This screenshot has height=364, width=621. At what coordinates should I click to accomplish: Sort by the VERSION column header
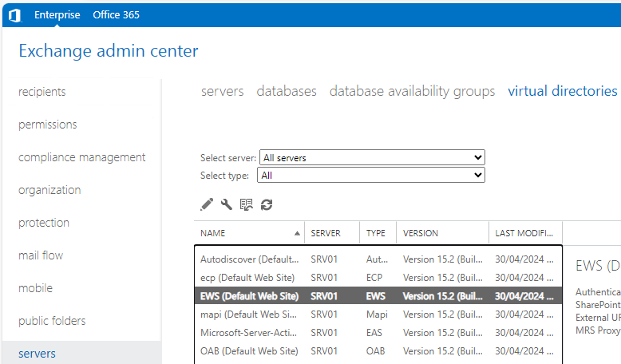421,234
